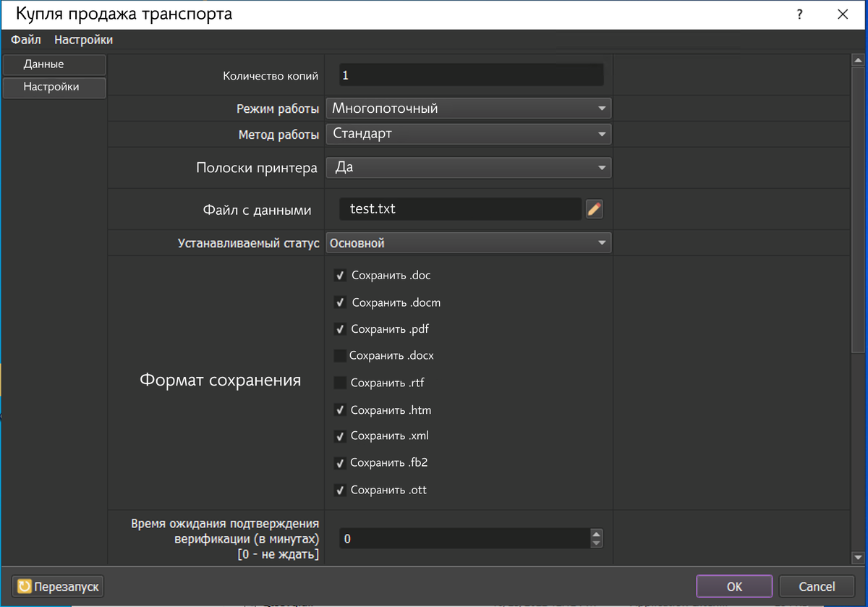Toggle Сохранить .docm checkbox
Screen dimensions: 868x607
coord(339,302)
